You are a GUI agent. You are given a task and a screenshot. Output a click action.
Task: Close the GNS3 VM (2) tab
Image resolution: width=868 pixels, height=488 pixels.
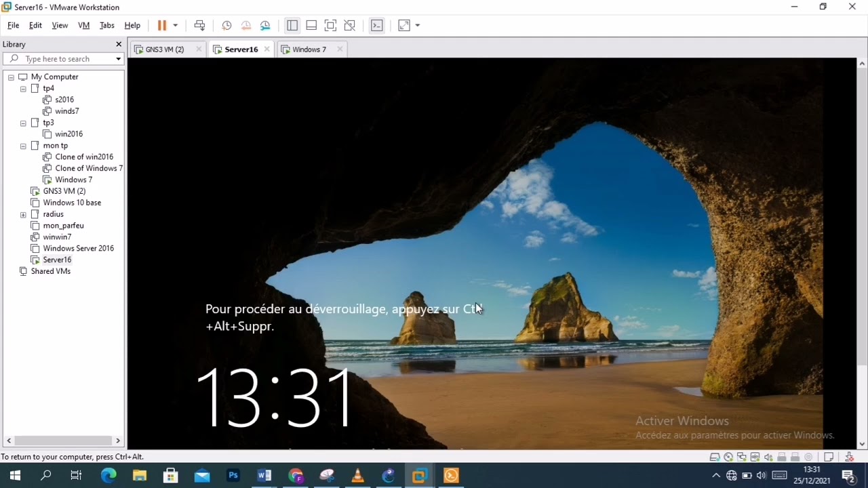(x=199, y=49)
